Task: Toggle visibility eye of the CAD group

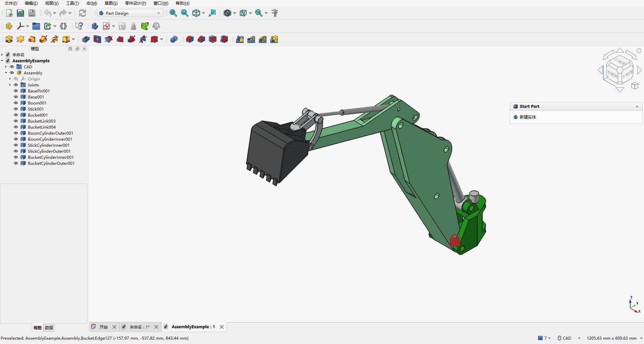Action: (x=12, y=67)
